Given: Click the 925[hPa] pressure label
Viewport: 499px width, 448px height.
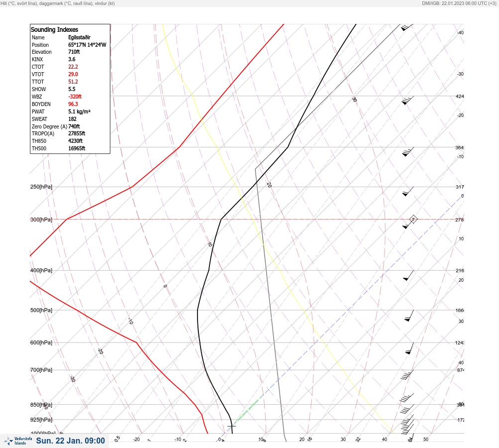Looking at the screenshot, I should click(x=41, y=420).
